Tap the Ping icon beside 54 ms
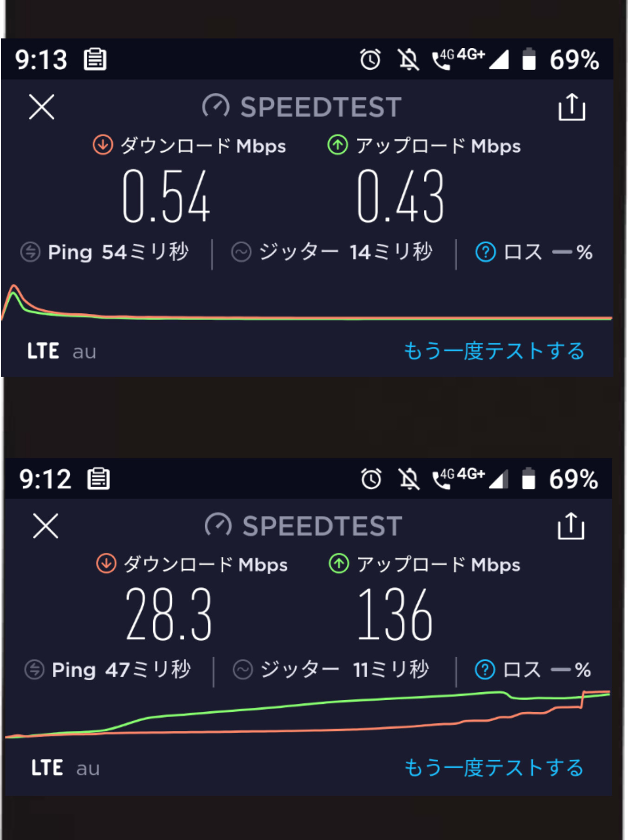This screenshot has height=840, width=628. pos(31,252)
